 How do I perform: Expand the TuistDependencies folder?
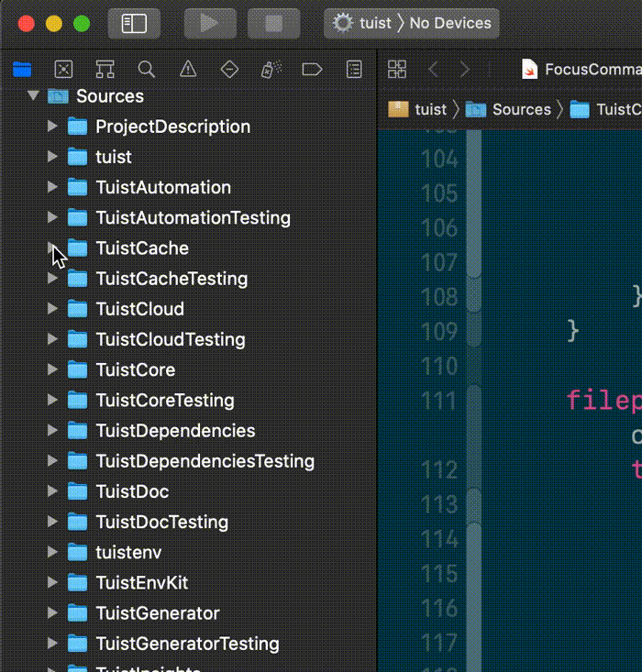point(52,430)
